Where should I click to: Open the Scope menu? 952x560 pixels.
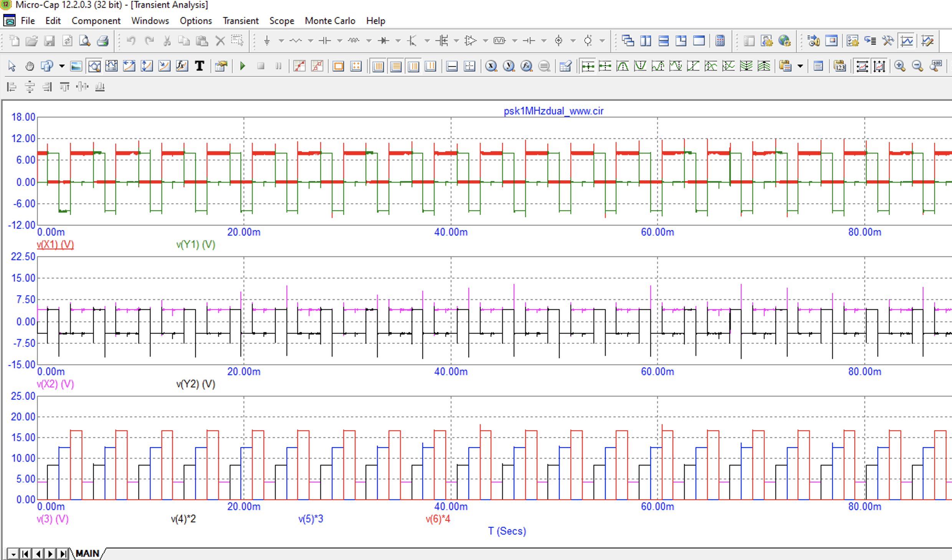click(281, 21)
